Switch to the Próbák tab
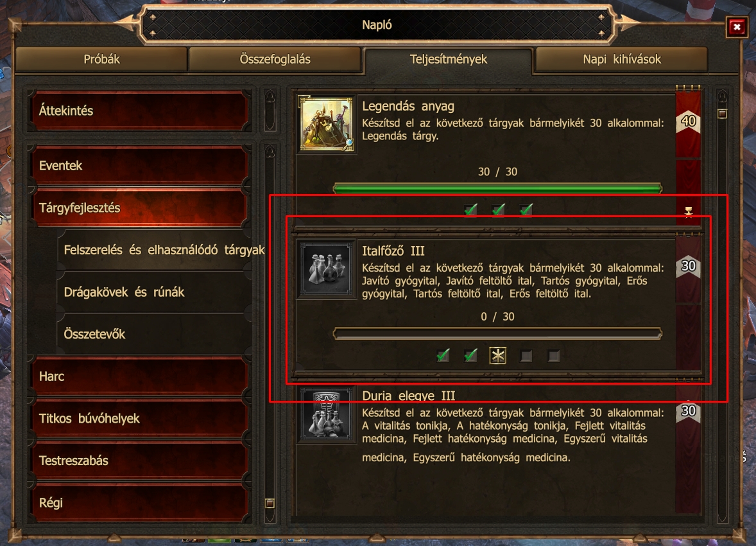756x546 pixels. point(101,59)
